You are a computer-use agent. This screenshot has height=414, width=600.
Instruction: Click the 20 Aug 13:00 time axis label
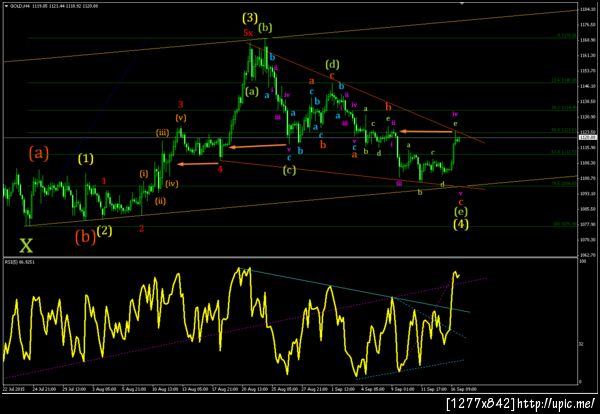pyautogui.click(x=253, y=389)
